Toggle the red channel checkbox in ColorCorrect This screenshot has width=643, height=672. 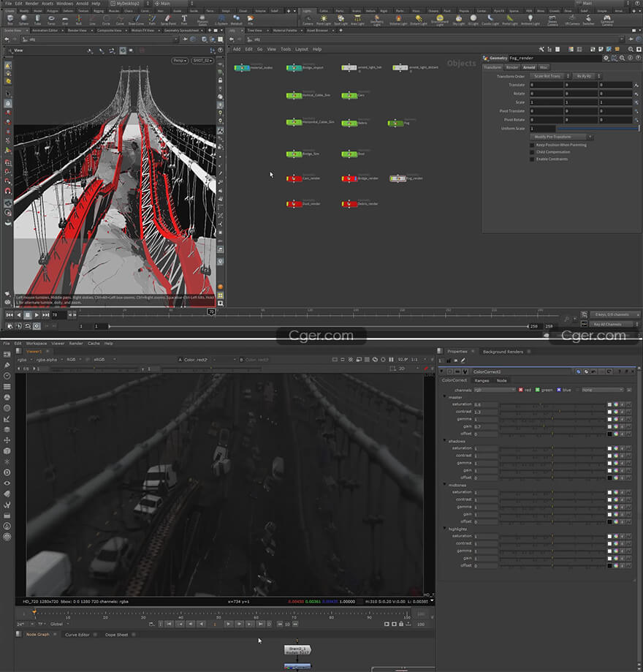tap(521, 390)
